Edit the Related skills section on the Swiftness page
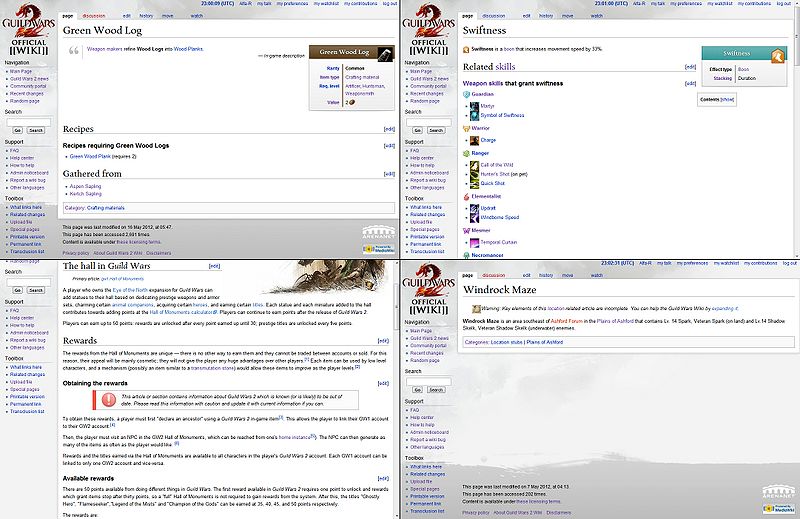Image resolution: width=800 pixels, height=519 pixels. tap(690, 67)
